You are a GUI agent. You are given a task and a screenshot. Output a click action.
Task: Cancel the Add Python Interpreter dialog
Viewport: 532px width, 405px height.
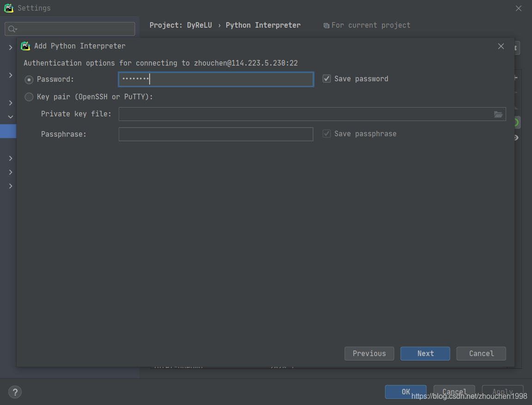tap(481, 353)
